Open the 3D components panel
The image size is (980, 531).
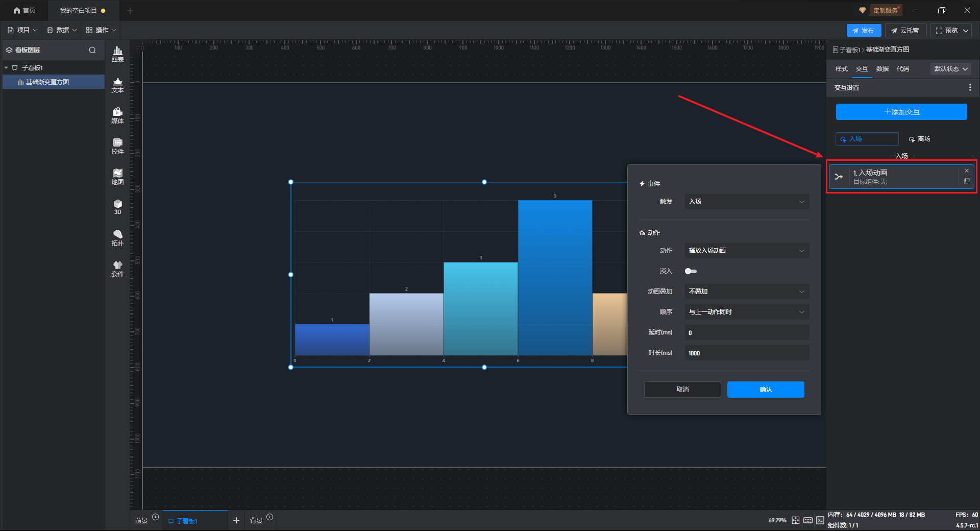[117, 207]
